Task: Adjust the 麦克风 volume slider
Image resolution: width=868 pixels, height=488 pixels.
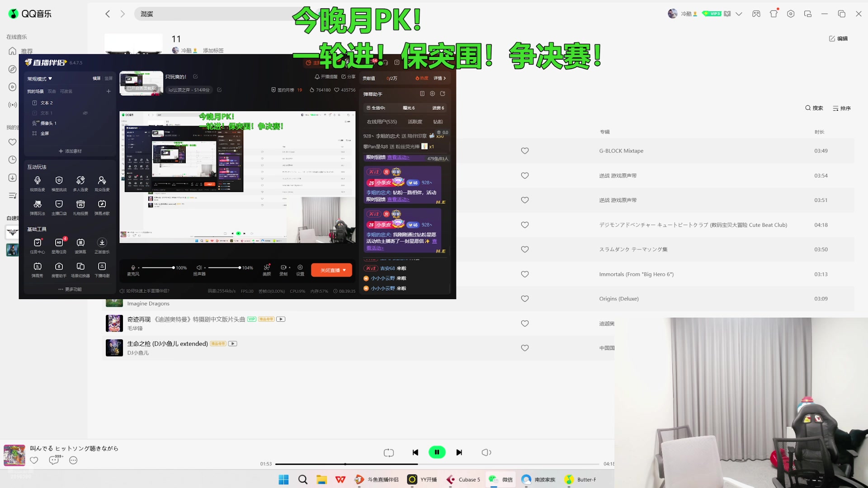Action: click(x=158, y=267)
